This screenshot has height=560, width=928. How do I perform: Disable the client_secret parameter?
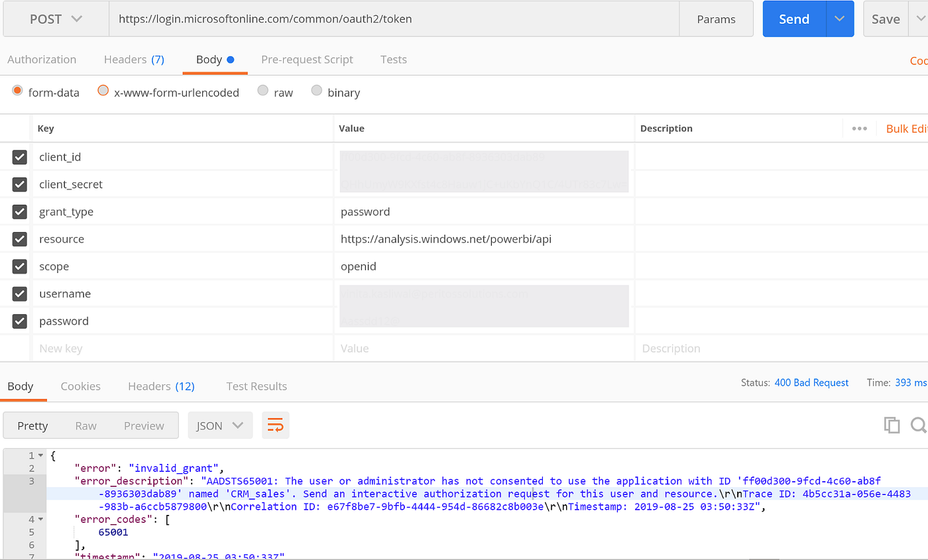tap(19, 184)
